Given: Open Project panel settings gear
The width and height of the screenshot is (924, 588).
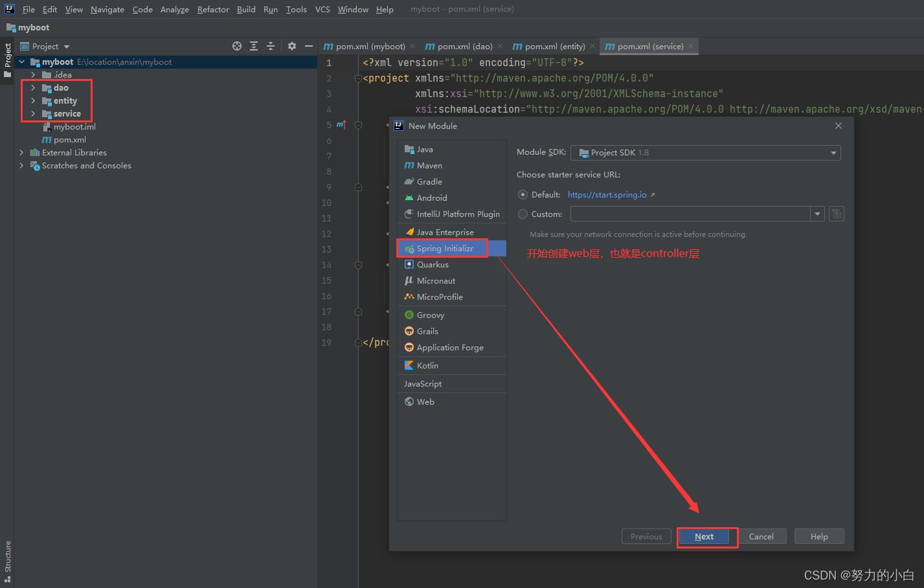Looking at the screenshot, I should pos(292,46).
